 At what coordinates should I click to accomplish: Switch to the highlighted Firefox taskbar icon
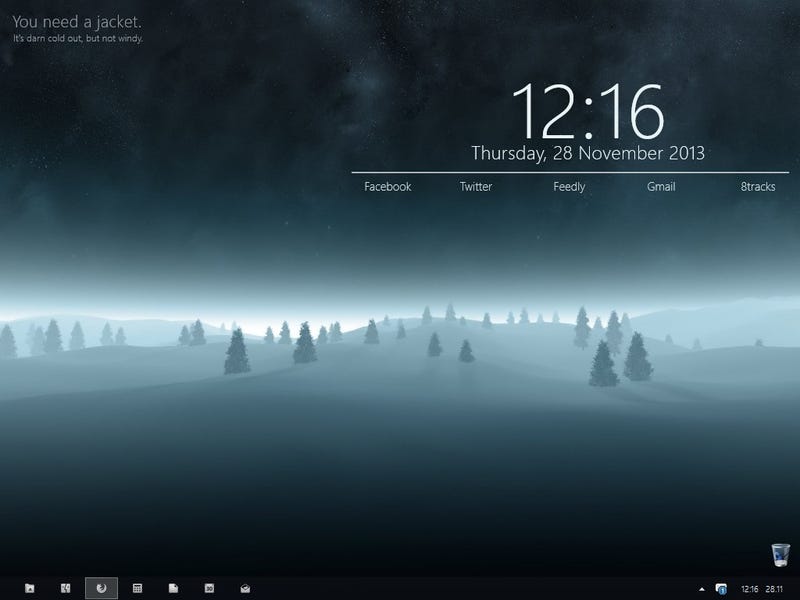pos(102,588)
